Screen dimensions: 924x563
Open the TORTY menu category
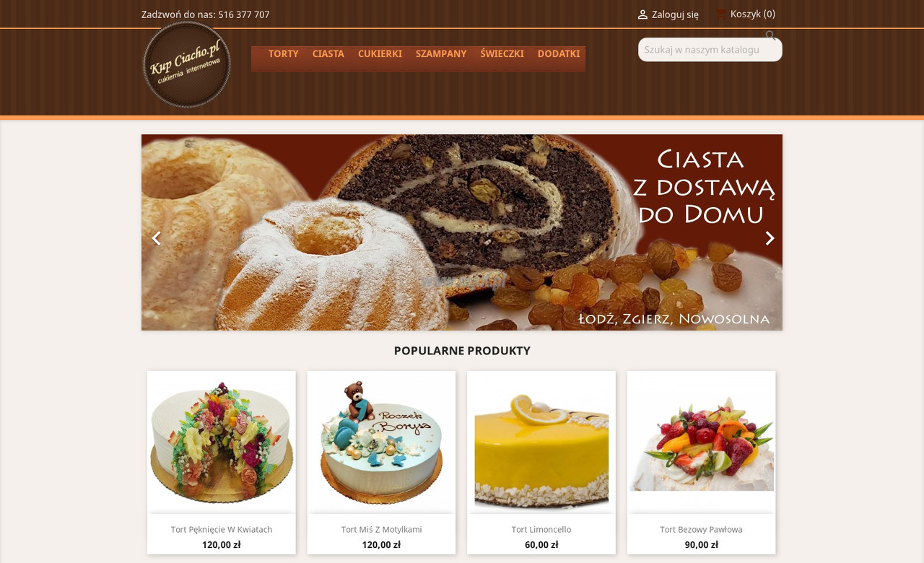point(284,54)
